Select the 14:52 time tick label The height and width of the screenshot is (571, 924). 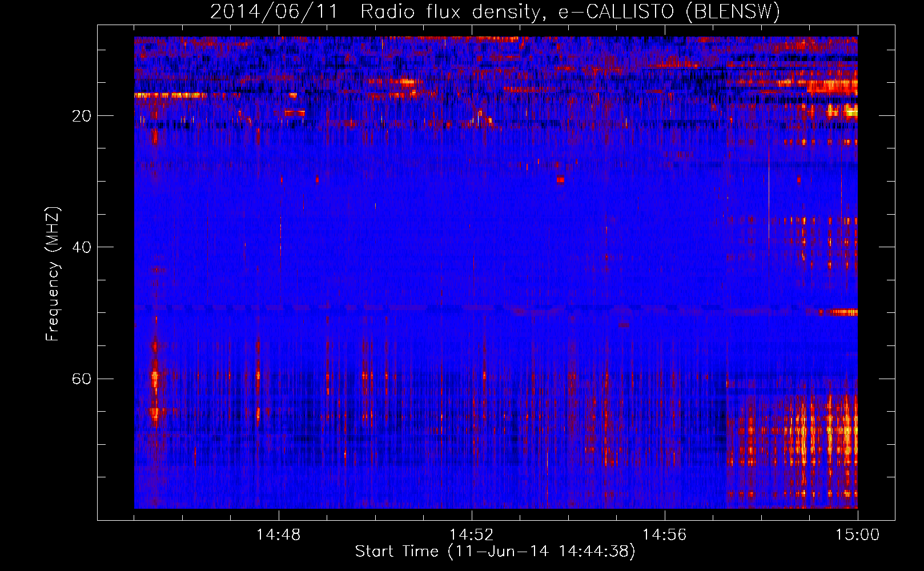tap(472, 535)
